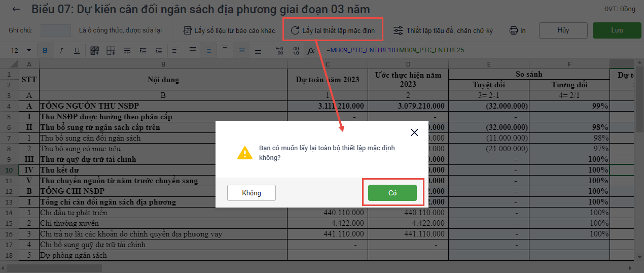Close the confirmation dialog with X
Screen dimensions: 644x273
(414, 132)
